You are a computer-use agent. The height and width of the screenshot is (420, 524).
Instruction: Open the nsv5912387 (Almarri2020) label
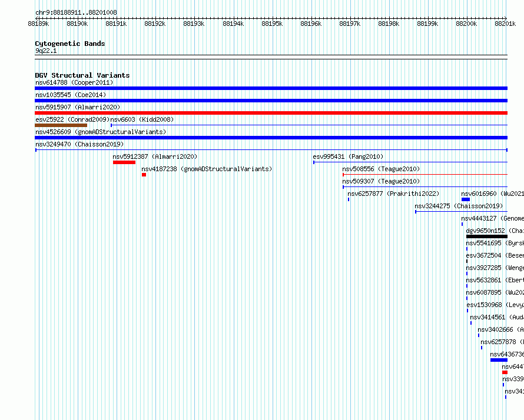click(x=155, y=156)
